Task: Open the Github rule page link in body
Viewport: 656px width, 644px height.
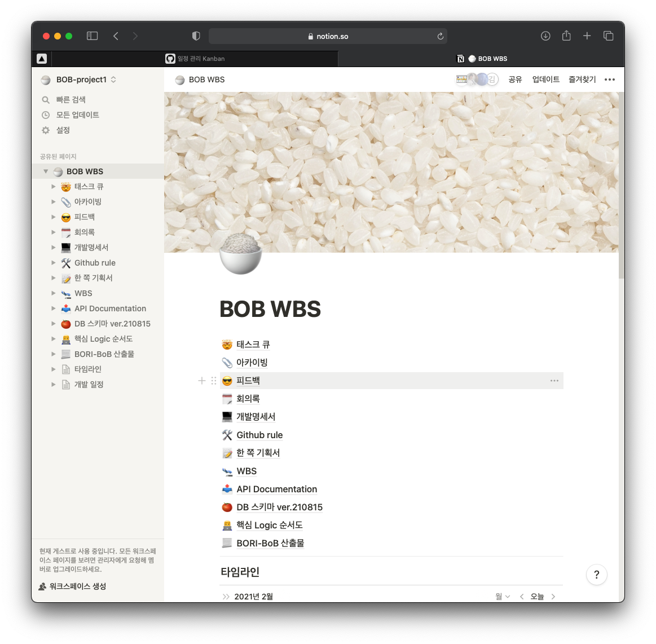Action: point(259,435)
